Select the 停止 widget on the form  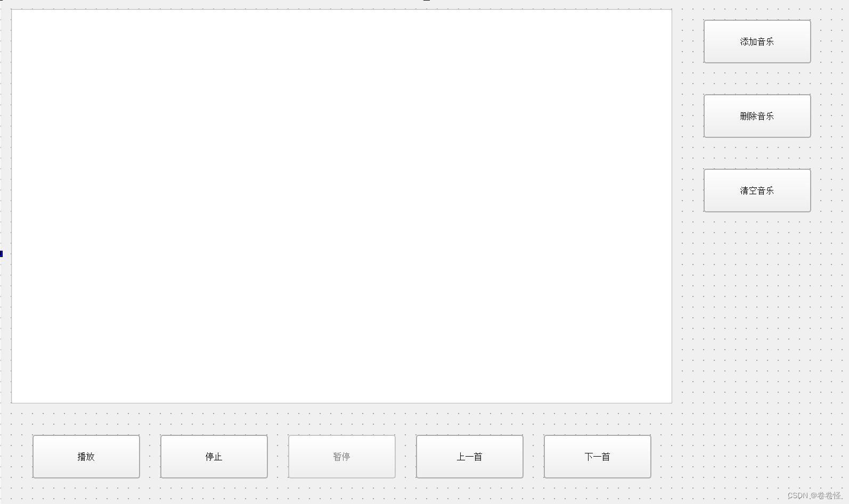(x=214, y=457)
